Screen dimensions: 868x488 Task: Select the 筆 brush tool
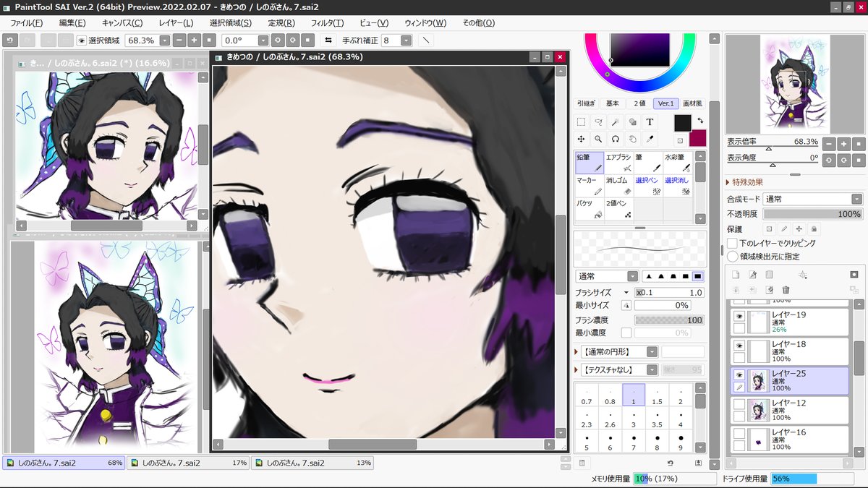(648, 163)
